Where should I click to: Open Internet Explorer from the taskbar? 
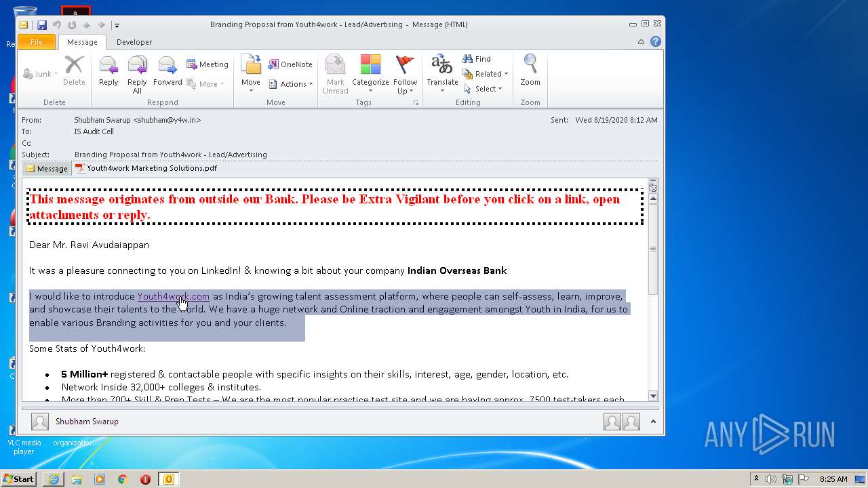tap(54, 479)
